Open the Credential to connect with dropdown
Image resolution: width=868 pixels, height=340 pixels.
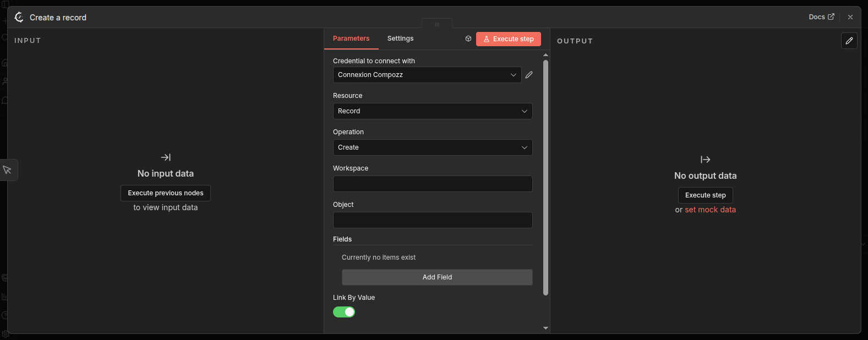pos(427,75)
